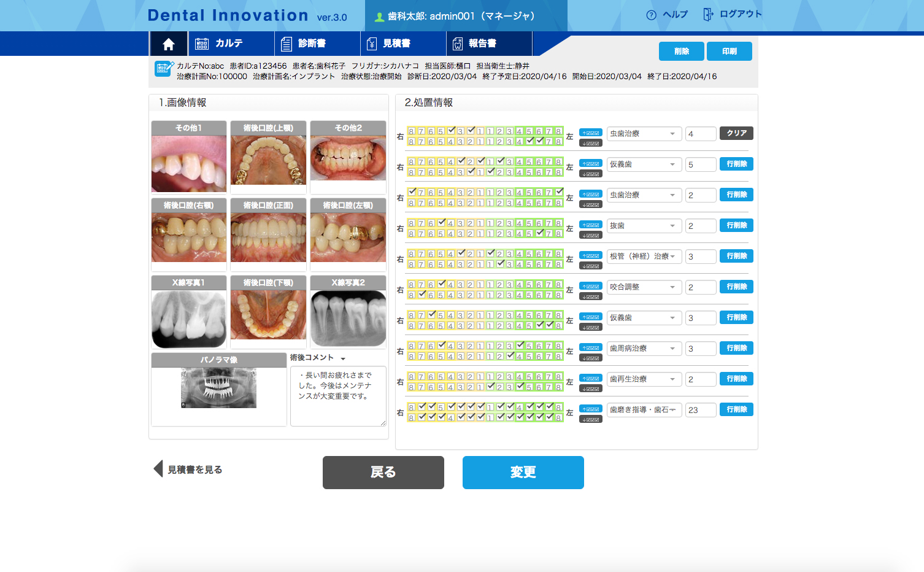This screenshot has height=572, width=924.
Task: Click the 印刷 print button
Action: (x=730, y=52)
